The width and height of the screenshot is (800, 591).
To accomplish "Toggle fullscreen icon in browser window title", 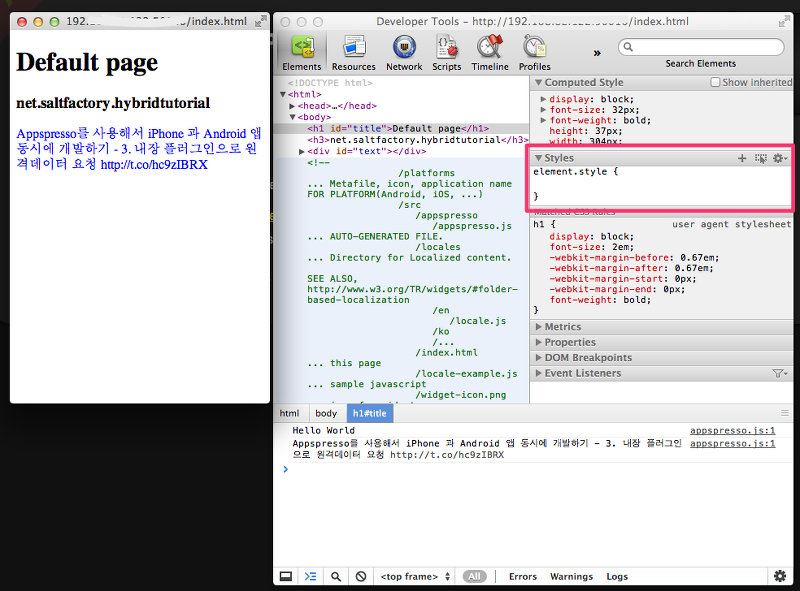I will click(260, 21).
